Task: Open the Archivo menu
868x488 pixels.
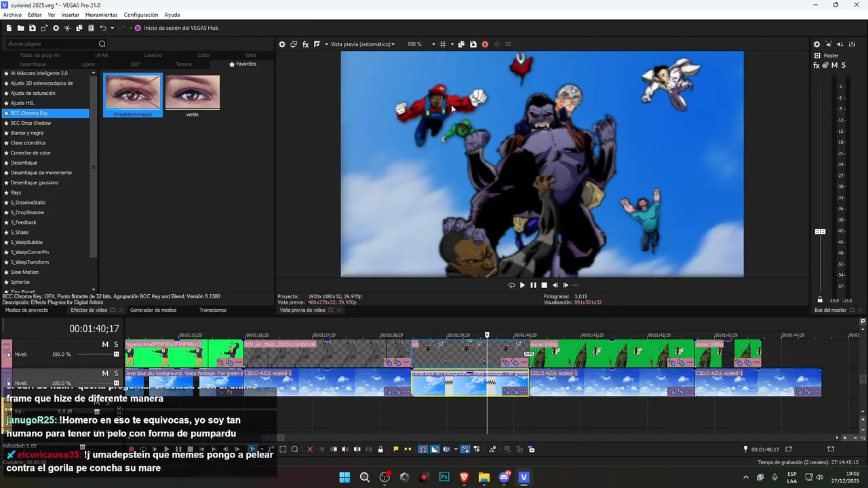Action: coord(12,15)
